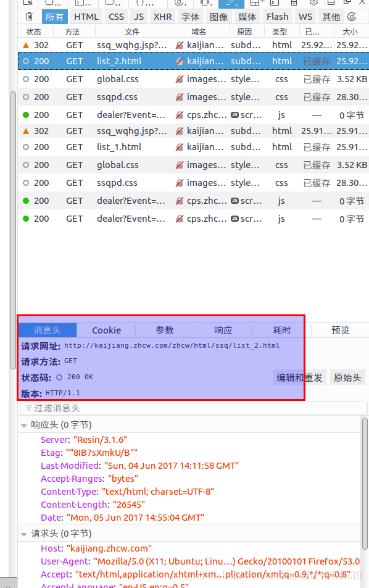The height and width of the screenshot is (588, 369).
Task: Click the Content-Type header entry
Action: pos(127,492)
